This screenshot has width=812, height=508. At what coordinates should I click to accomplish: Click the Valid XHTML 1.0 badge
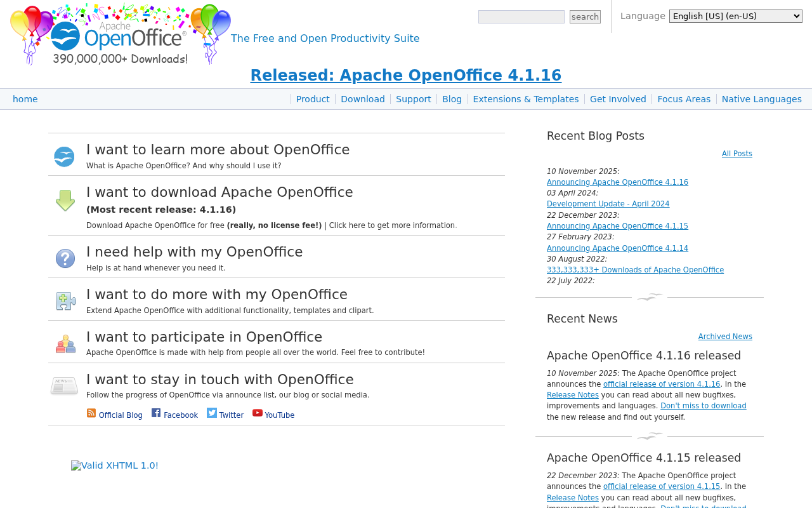115,465
